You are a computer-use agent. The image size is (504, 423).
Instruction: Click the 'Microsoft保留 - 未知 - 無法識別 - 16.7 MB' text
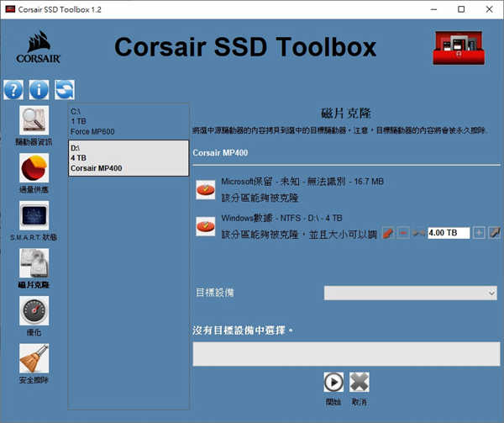coord(302,182)
